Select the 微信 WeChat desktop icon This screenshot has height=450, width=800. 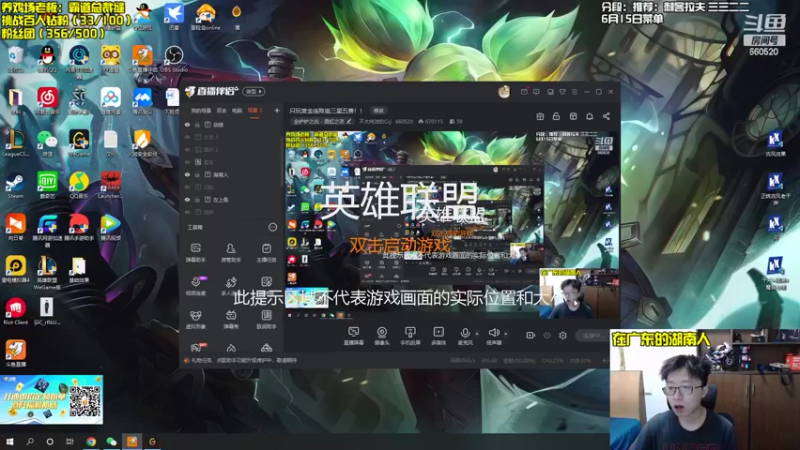(x=47, y=143)
